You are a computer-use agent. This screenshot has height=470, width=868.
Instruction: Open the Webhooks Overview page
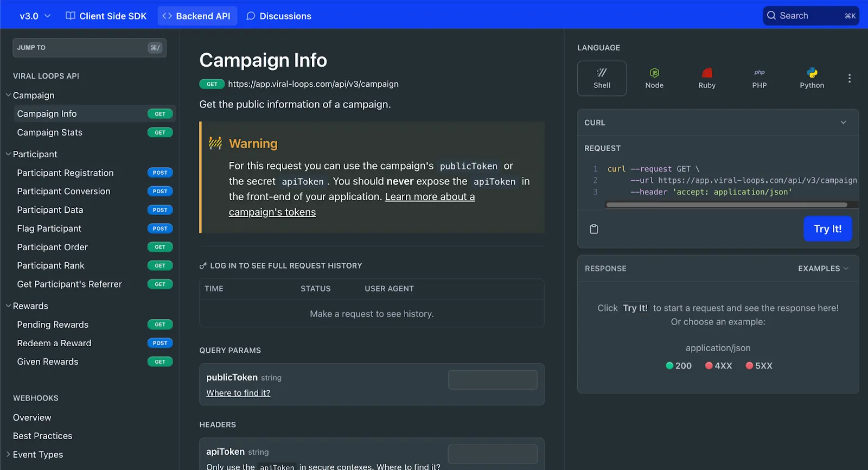32,417
